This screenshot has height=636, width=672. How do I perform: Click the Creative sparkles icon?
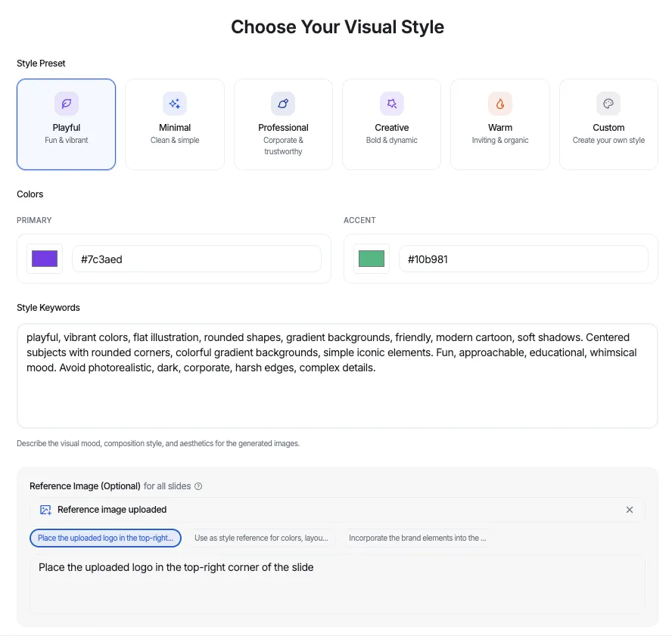coord(391,104)
